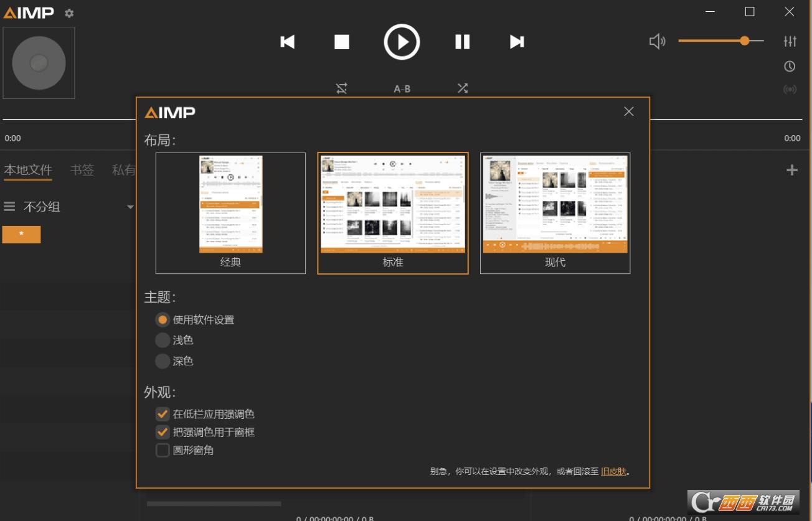Open the 私有 tab
812x521 pixels.
(124, 170)
